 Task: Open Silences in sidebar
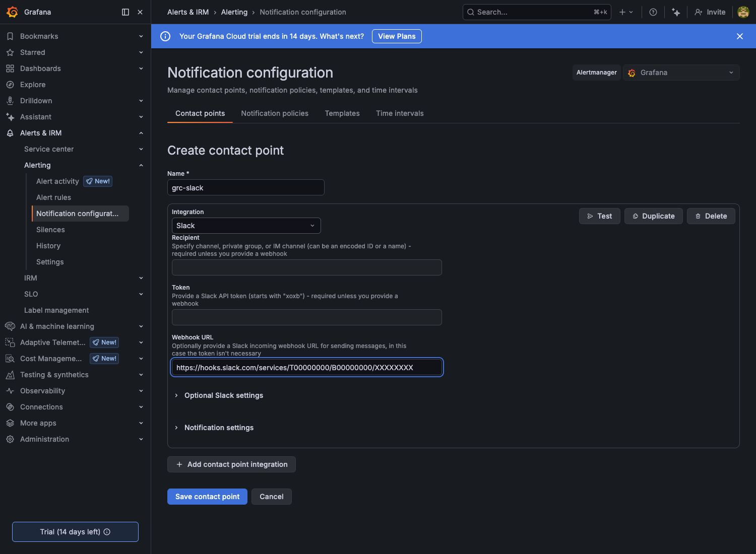coord(50,230)
